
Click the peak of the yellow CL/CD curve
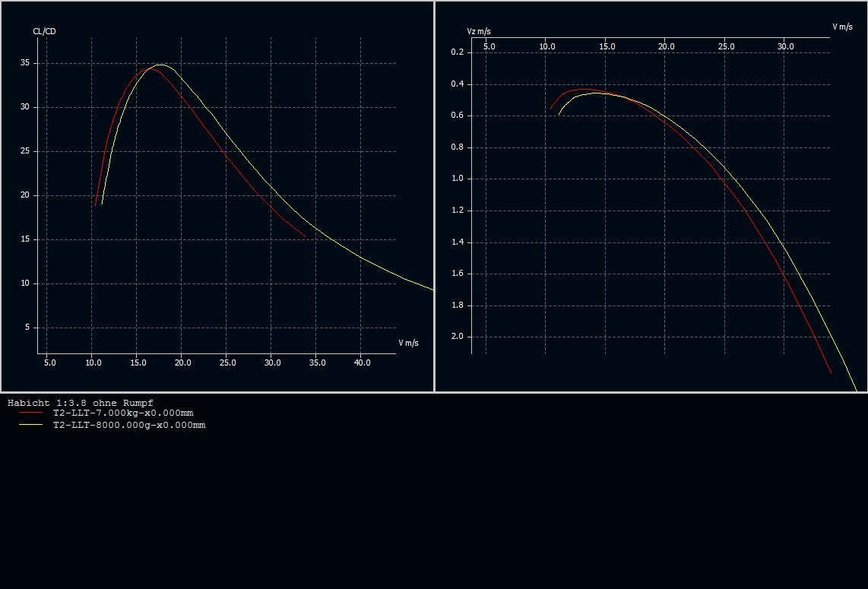pyautogui.click(x=160, y=65)
